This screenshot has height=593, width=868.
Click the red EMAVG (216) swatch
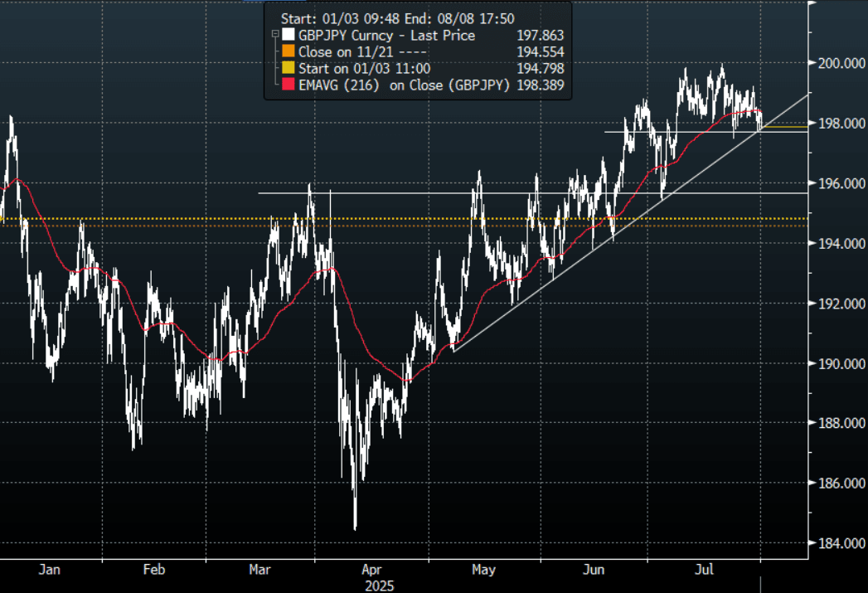[288, 85]
